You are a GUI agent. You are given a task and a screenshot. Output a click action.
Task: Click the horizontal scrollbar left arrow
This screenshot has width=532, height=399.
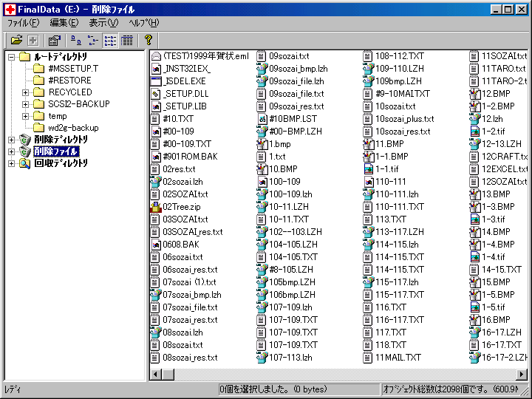click(156, 374)
